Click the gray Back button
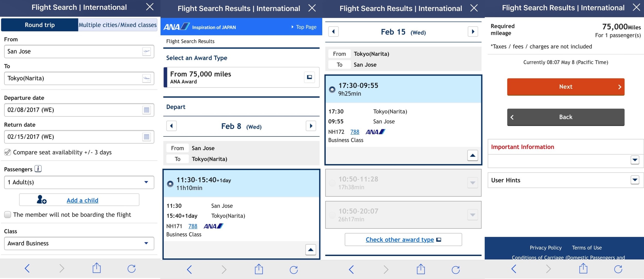This screenshot has height=279, width=644. click(x=566, y=117)
